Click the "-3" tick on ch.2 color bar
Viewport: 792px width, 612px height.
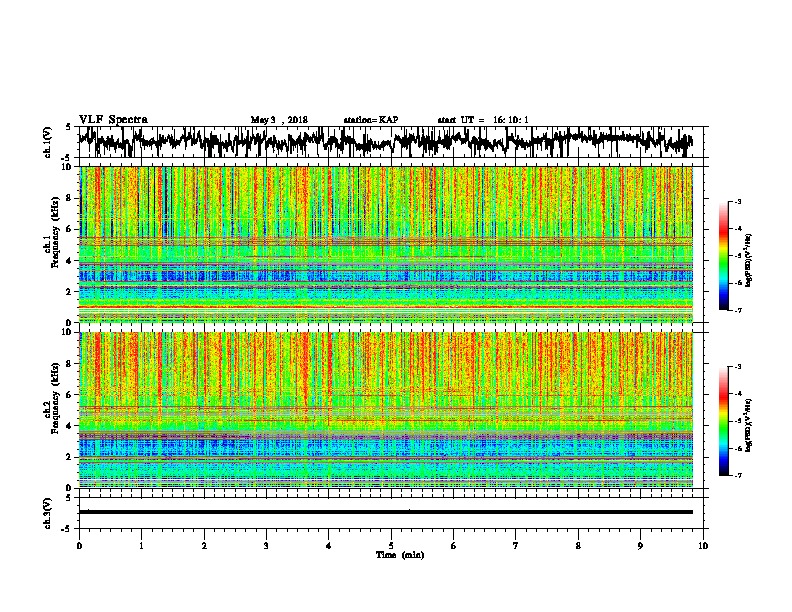click(x=737, y=367)
